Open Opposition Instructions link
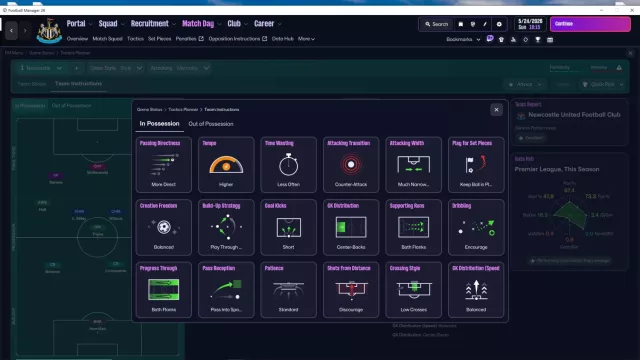Viewport: 640px width, 360px height. point(238,39)
